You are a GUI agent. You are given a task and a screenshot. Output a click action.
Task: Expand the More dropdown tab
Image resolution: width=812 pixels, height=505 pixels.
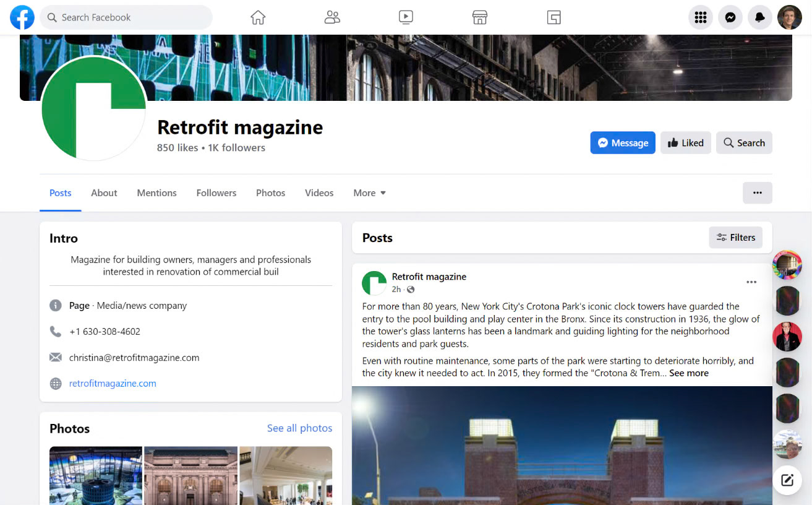click(x=370, y=193)
